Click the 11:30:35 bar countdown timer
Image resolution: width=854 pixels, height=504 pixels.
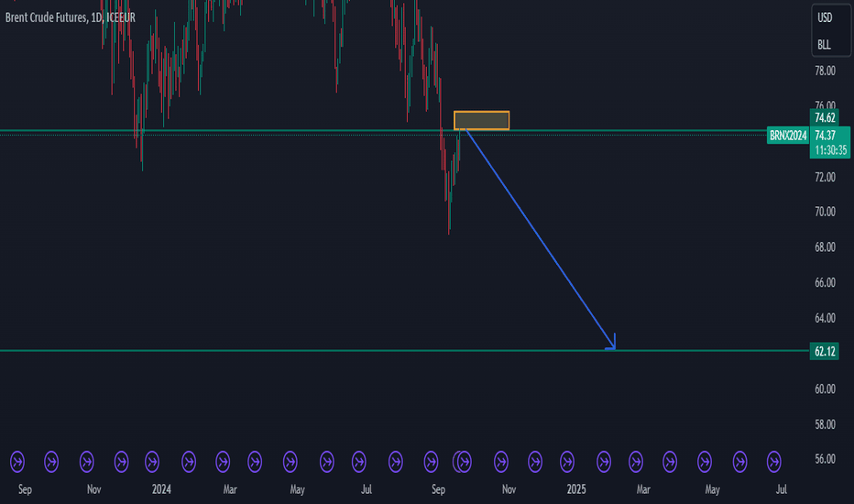tap(830, 150)
